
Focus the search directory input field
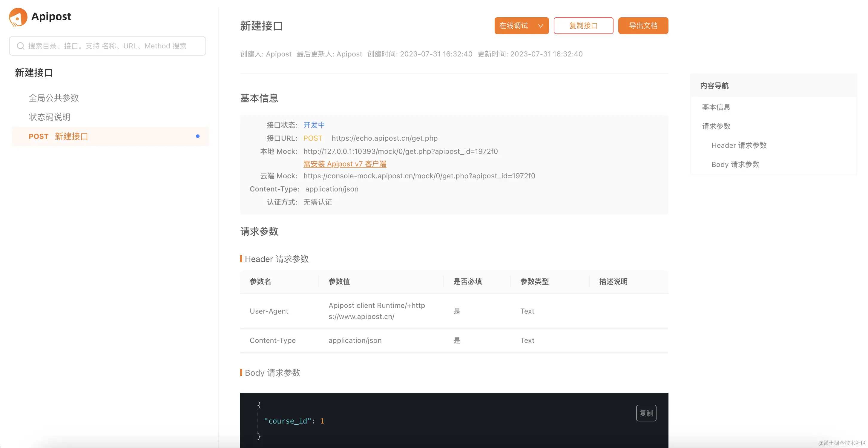coord(111,46)
